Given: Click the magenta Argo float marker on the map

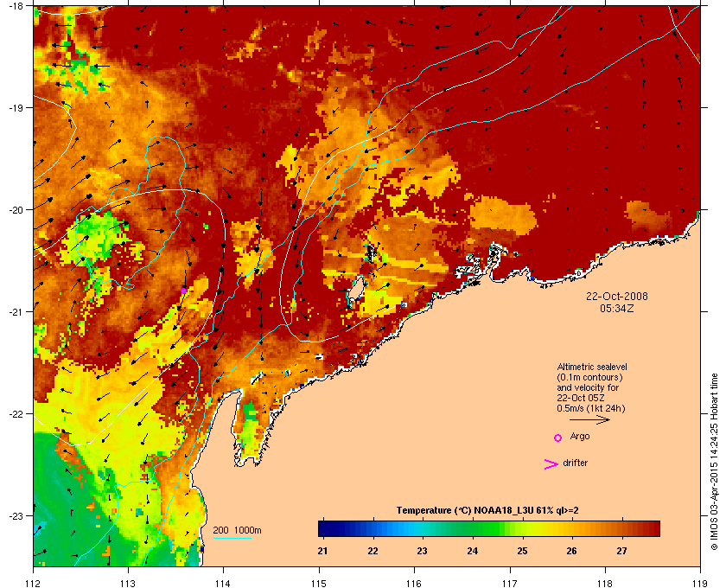Looking at the screenshot, I should 183,291.
